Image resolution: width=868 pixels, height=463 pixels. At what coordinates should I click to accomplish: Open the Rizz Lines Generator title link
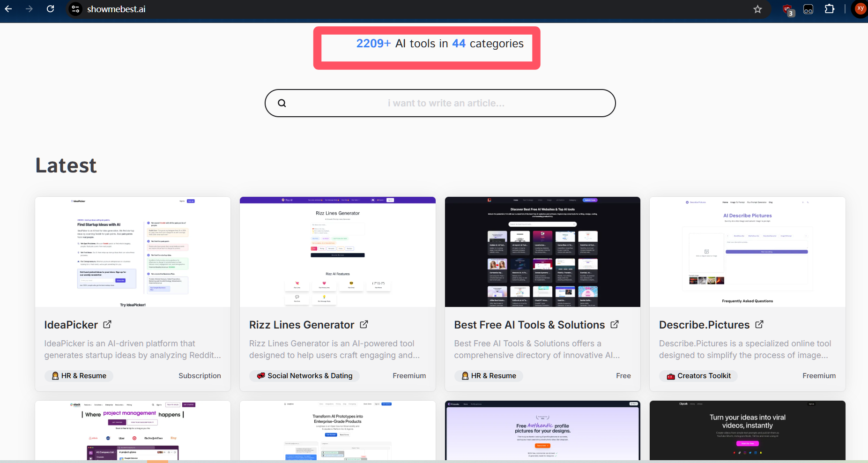[x=302, y=325]
